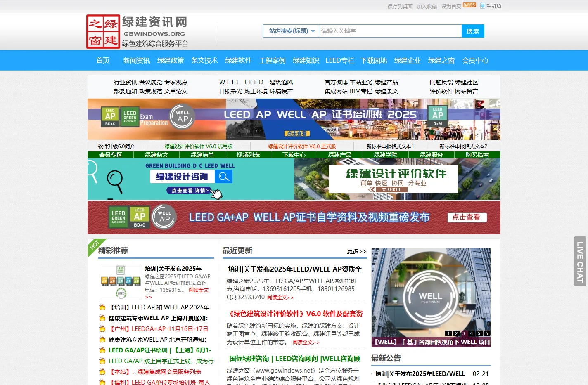The height and width of the screenshot is (385, 588).
Task: Open the 站内搜索(标题) search type dropdown
Action: 291,31
